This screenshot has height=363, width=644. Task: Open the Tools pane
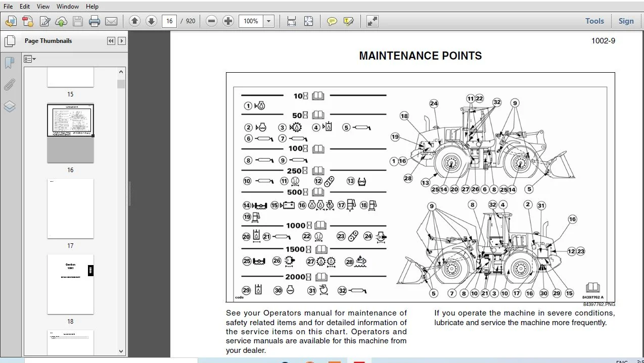point(594,21)
